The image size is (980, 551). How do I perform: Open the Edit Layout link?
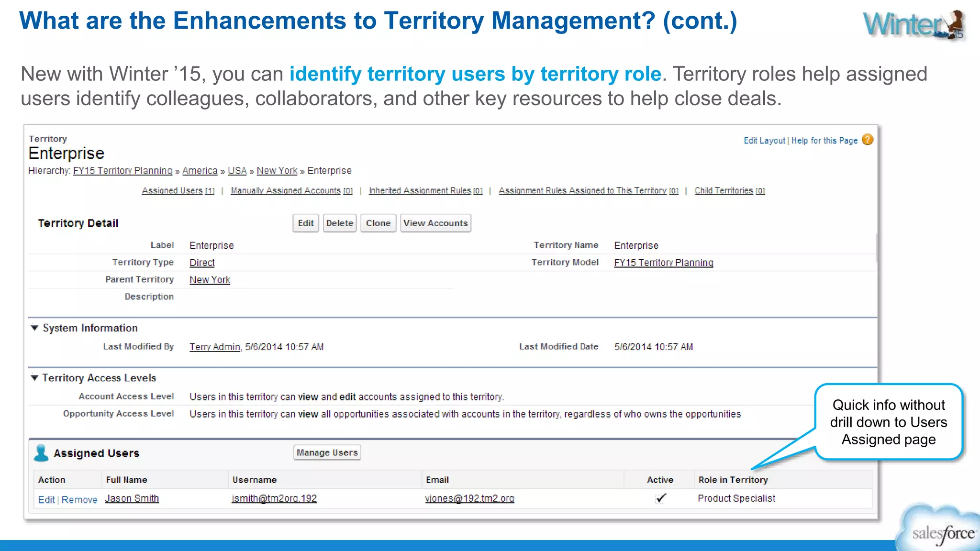click(x=764, y=141)
